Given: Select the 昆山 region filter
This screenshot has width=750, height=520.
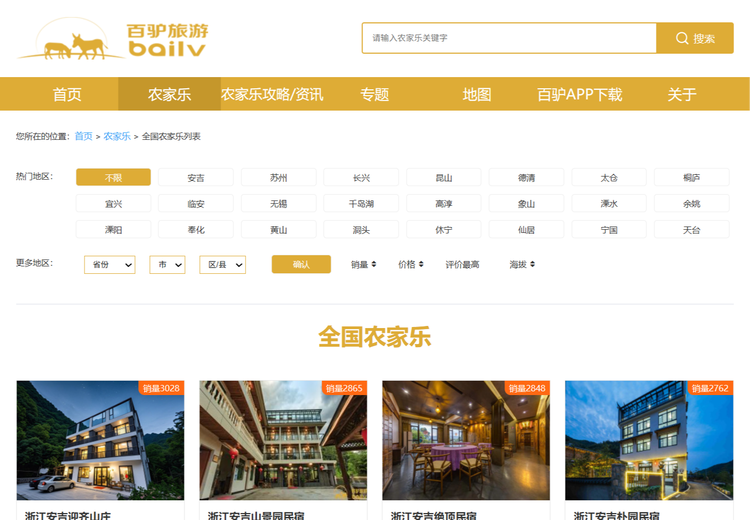Looking at the screenshot, I should click(444, 177).
